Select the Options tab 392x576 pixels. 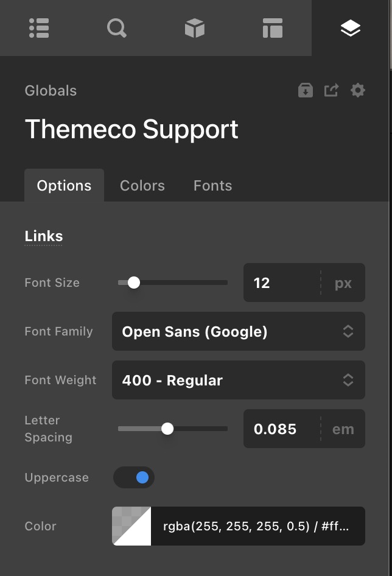[64, 186]
